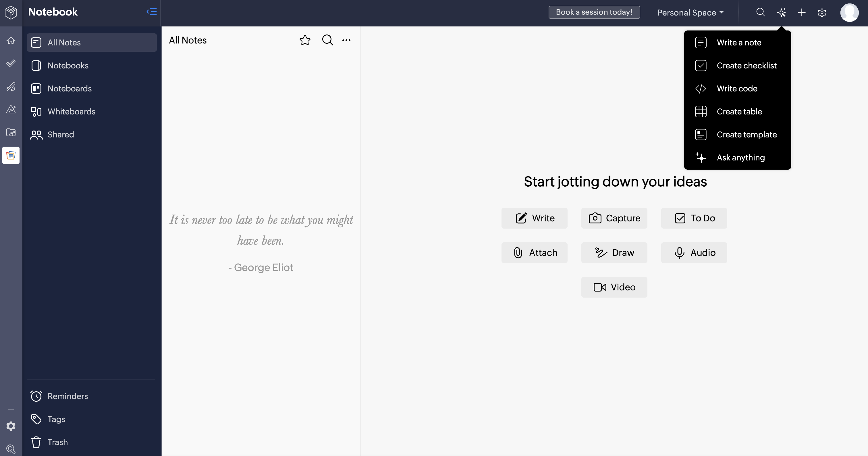The height and width of the screenshot is (456, 868).
Task: Click the plus icon in top bar
Action: [x=802, y=12]
